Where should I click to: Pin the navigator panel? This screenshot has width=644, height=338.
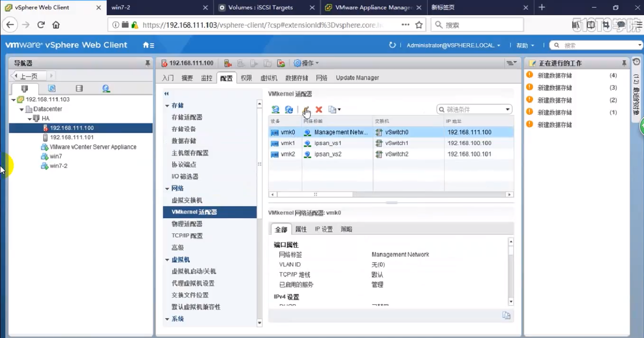(148, 63)
